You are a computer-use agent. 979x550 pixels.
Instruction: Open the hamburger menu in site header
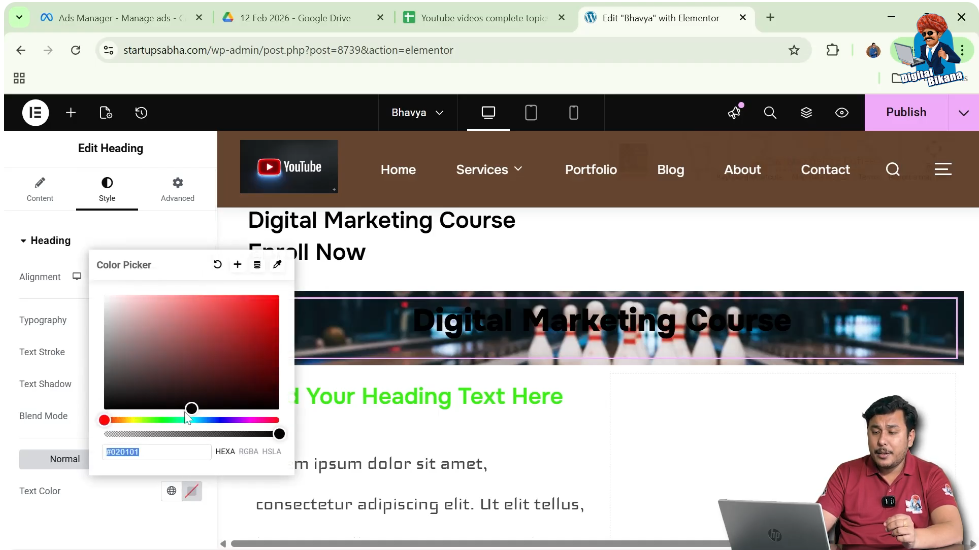point(943,169)
